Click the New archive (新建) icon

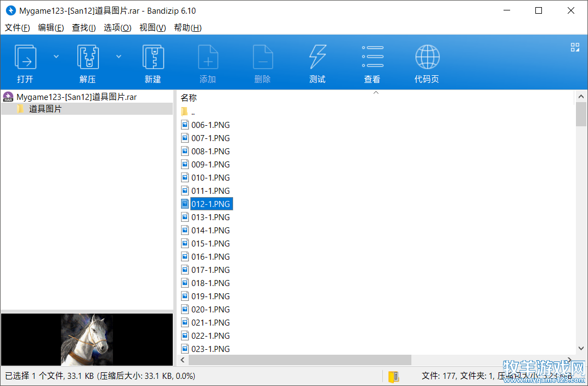153,57
